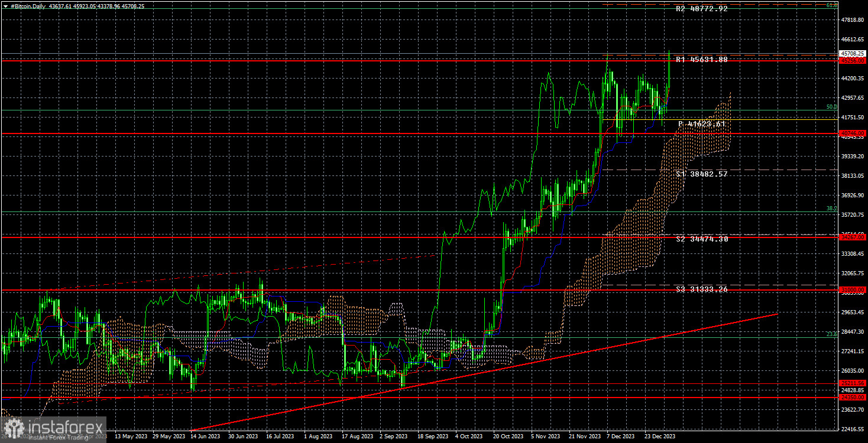Click the 30 Jun 2023 date label
Viewport: 868px width, 443px height.
click(x=244, y=437)
